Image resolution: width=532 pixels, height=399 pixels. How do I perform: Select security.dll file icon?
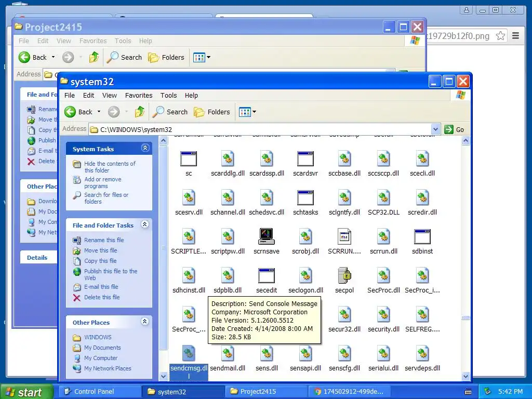(383, 314)
